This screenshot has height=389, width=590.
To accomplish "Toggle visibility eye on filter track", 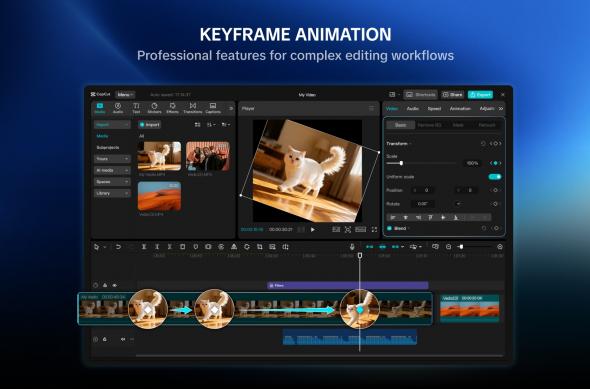I will pos(114,286).
